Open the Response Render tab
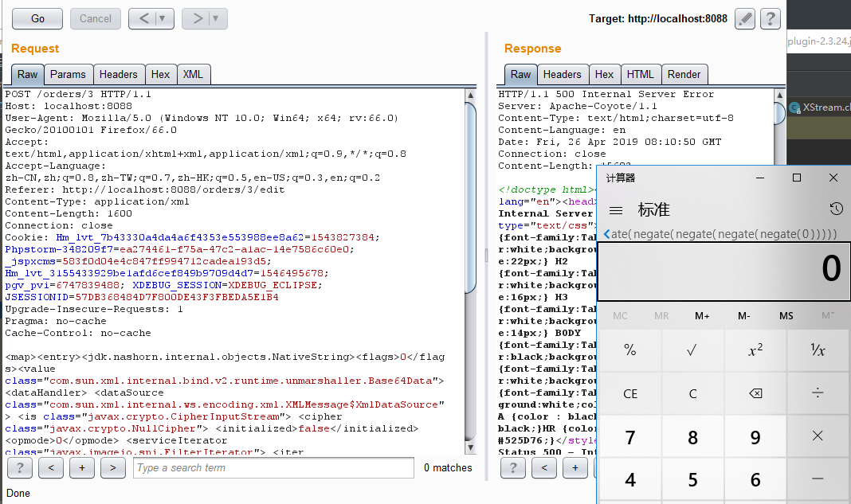This screenshot has width=851, height=504. (684, 75)
